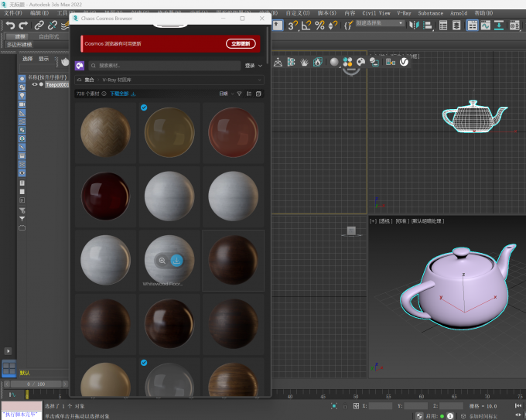Open the Layer Explorer toolbar icon
This screenshot has width=526, height=420.
(x=456, y=26)
